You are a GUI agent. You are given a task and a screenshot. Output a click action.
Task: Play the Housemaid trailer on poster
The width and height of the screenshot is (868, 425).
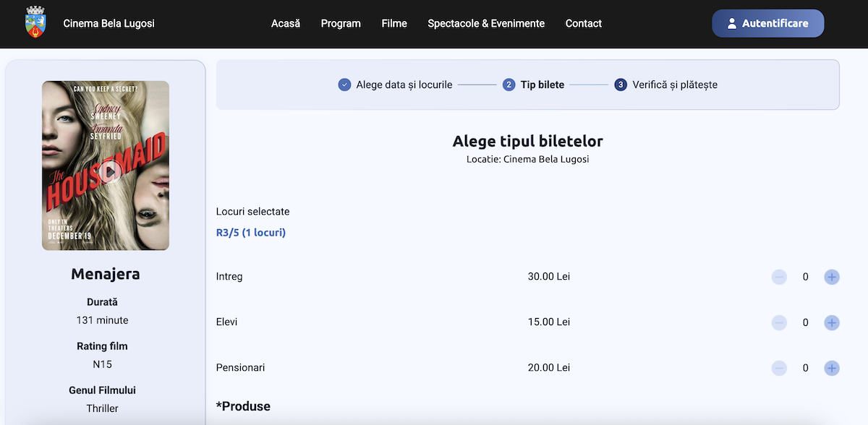110,171
